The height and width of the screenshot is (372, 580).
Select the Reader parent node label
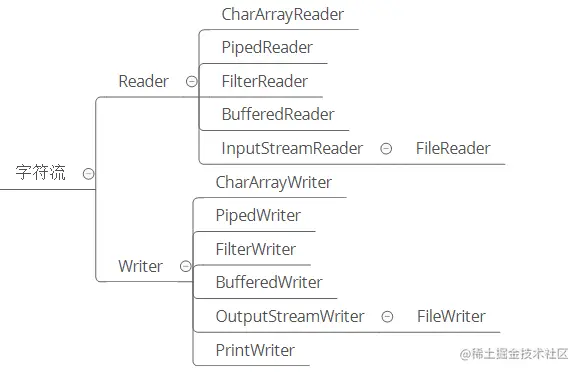pos(144,81)
